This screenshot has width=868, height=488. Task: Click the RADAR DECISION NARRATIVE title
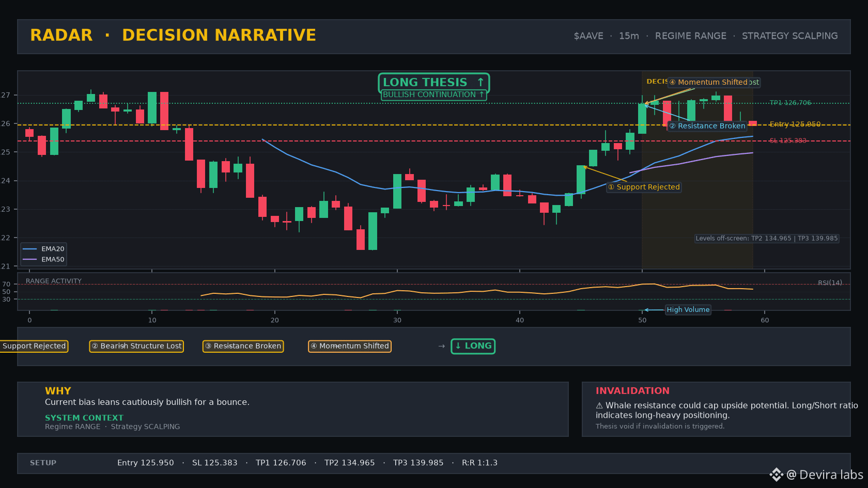173,35
